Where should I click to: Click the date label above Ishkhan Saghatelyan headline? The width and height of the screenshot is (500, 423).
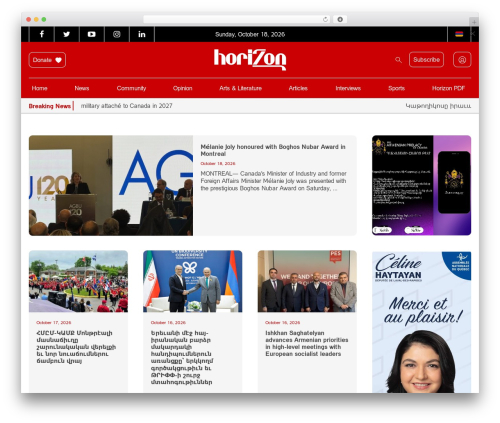tap(282, 322)
